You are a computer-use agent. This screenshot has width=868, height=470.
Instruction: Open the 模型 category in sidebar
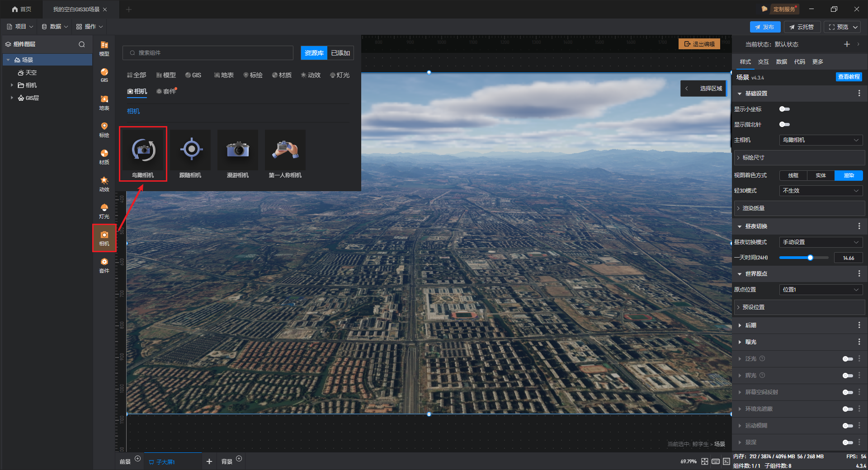(x=104, y=48)
